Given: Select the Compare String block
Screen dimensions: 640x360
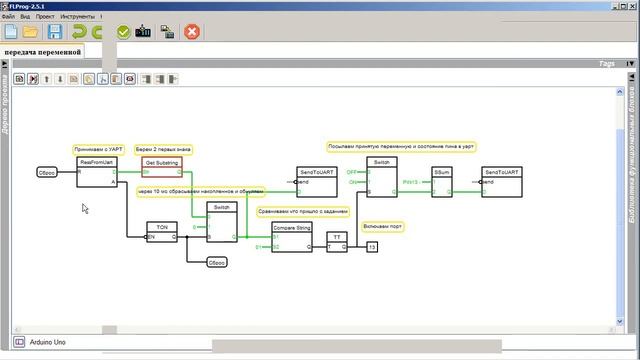Looking at the screenshot, I should click(x=292, y=237).
